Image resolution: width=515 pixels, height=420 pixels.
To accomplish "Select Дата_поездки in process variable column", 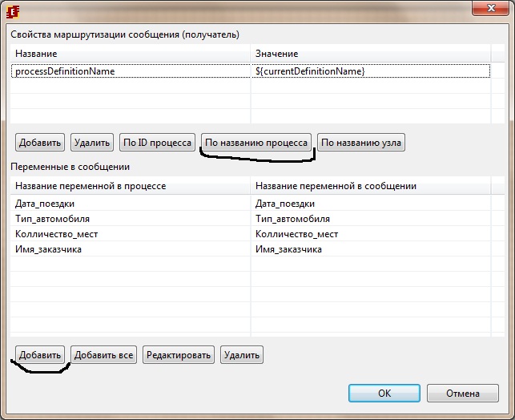I will click(x=131, y=204).
